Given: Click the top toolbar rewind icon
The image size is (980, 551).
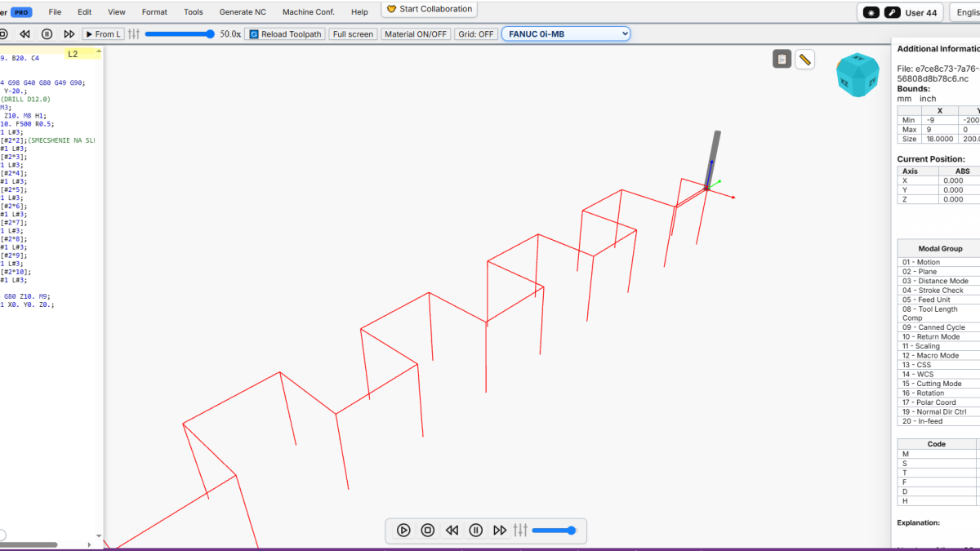Looking at the screenshot, I should (x=24, y=34).
